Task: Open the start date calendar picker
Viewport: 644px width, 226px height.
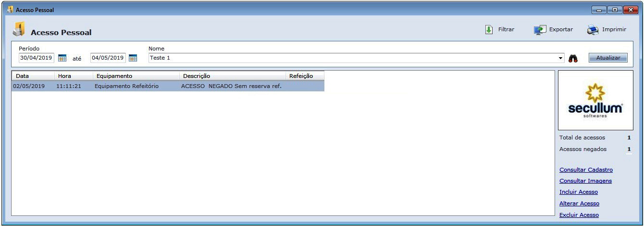Action: pos(62,58)
